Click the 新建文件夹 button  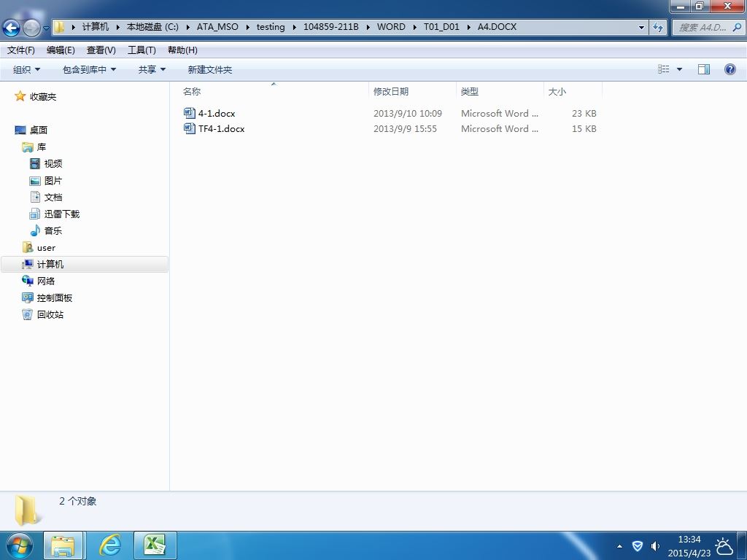(x=209, y=69)
